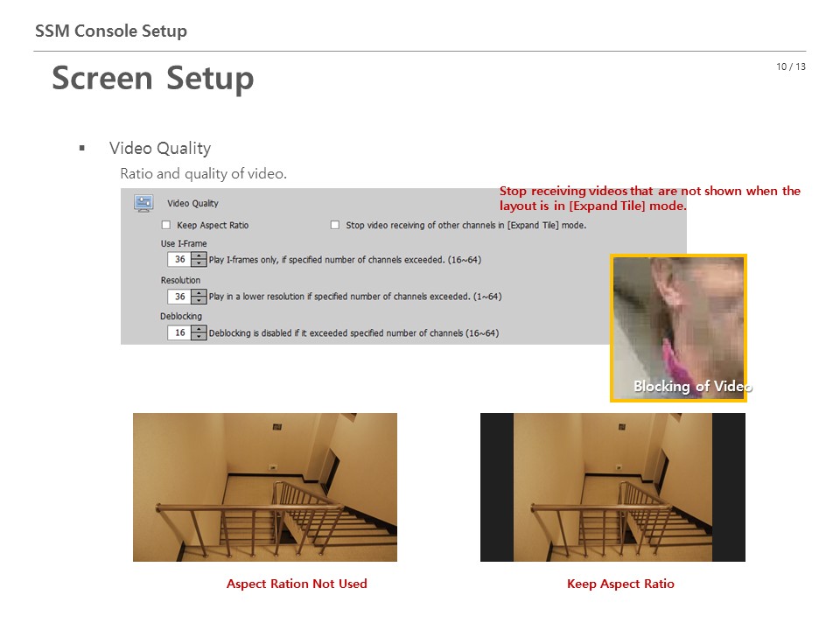840x630 pixels.
Task: Click the 'Use I-Frame' label
Action: tap(184, 243)
